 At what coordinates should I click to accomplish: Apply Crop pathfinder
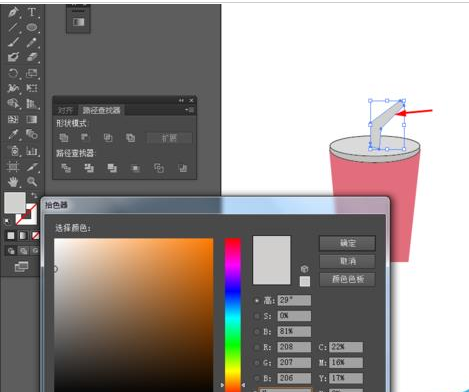135,168
